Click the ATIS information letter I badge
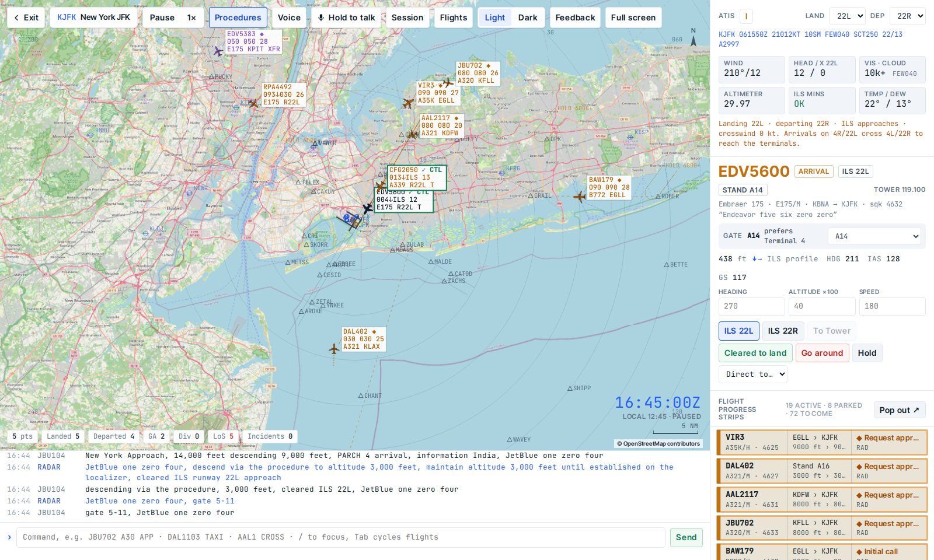934x560 pixels. click(745, 16)
